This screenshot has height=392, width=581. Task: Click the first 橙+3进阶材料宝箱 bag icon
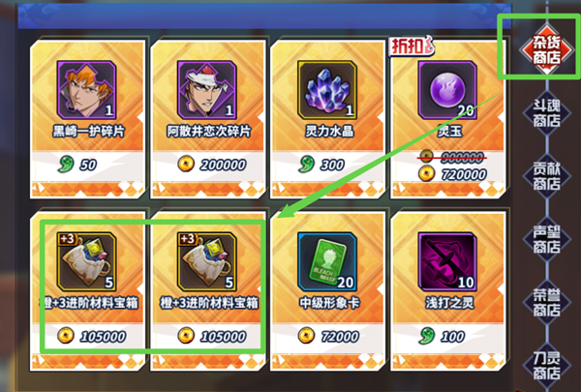[x=86, y=262]
